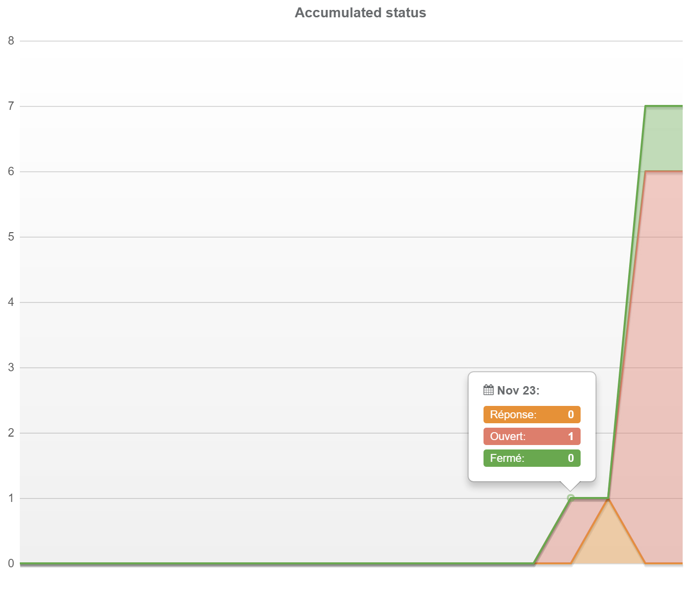Click the green Fermé badge in tooltip
This screenshot has width=700, height=596.
coord(532,458)
